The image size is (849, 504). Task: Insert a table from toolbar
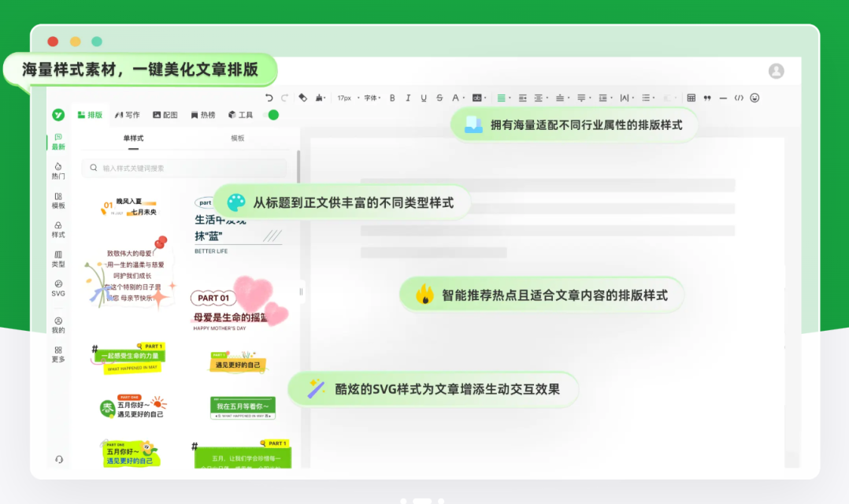click(691, 98)
